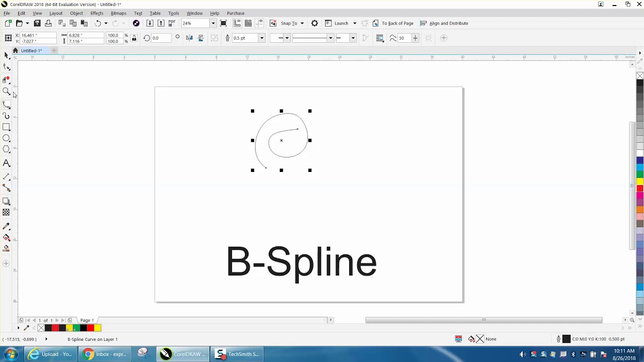Open Chrome Inbox window from taskbar
Image resolution: width=644 pixels, height=362 pixels.
pyautogui.click(x=106, y=354)
